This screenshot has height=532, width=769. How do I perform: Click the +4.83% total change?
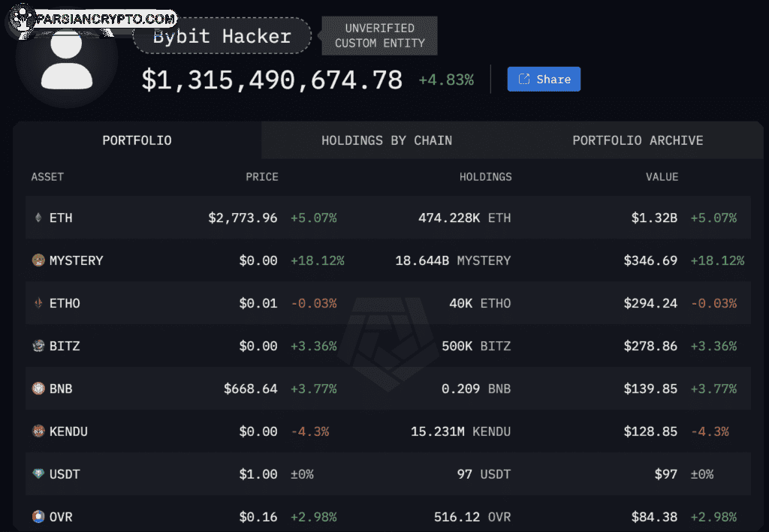pyautogui.click(x=446, y=80)
